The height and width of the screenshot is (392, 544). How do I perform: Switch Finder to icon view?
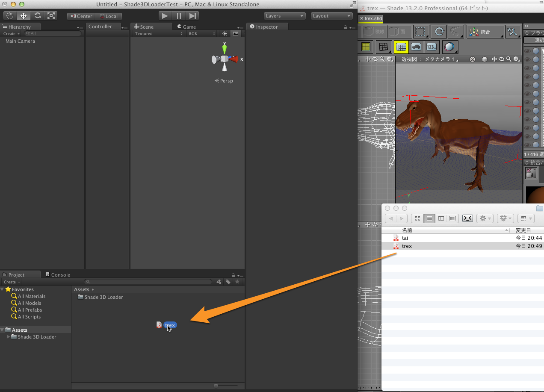pos(417,218)
